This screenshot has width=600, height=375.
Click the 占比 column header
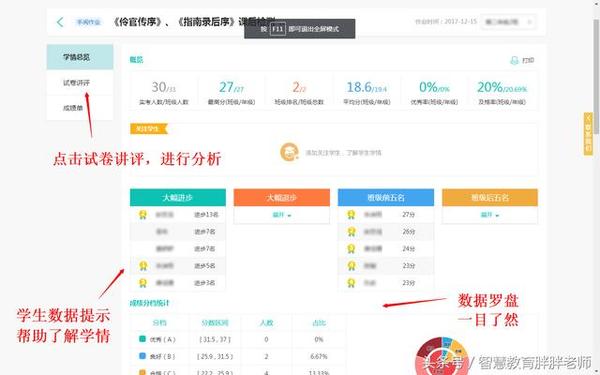coord(319,323)
